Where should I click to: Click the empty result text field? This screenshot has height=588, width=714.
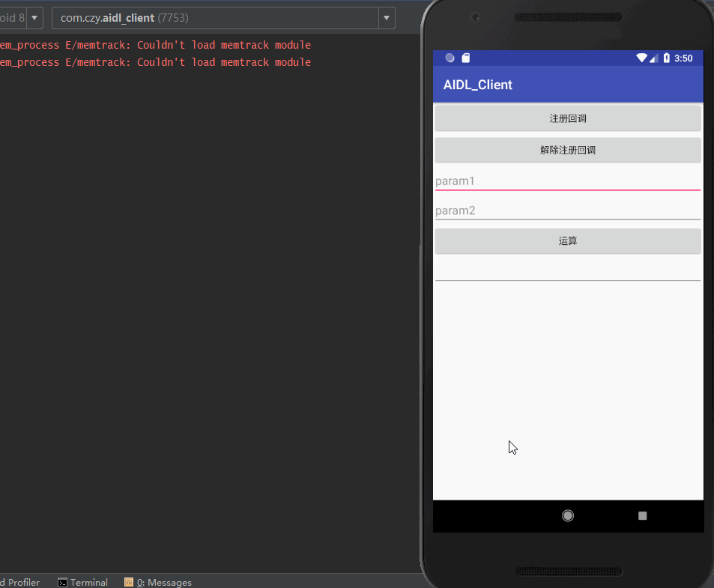[x=567, y=271]
